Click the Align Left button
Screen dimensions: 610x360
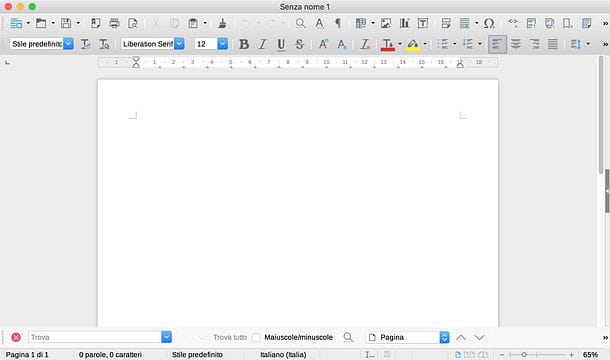coord(497,44)
